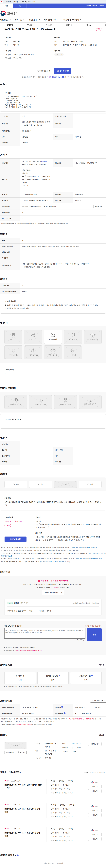Click the 식사제공 benefit icon

tap(73, 352)
